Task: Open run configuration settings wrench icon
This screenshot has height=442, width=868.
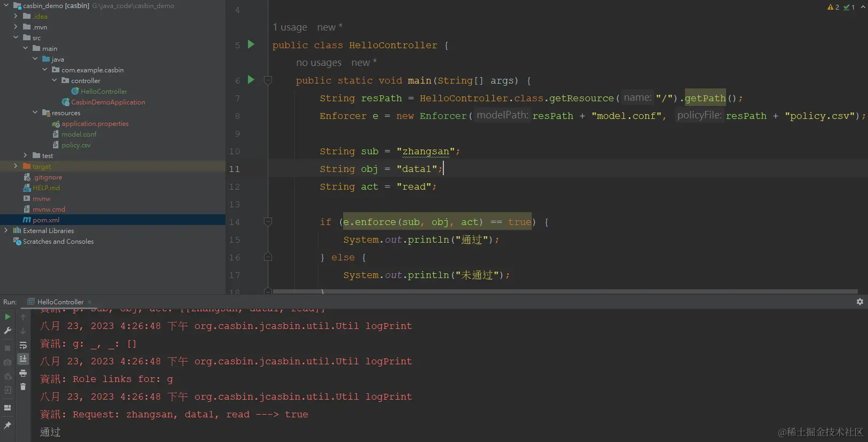Action: (7, 331)
